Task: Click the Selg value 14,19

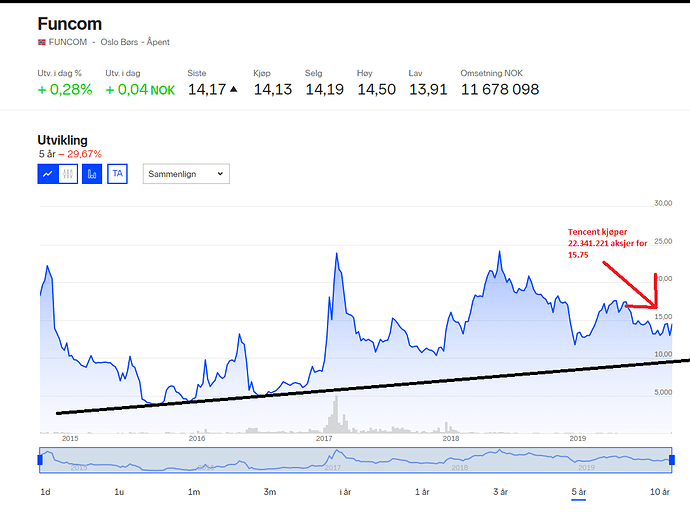Action: pyautogui.click(x=324, y=90)
